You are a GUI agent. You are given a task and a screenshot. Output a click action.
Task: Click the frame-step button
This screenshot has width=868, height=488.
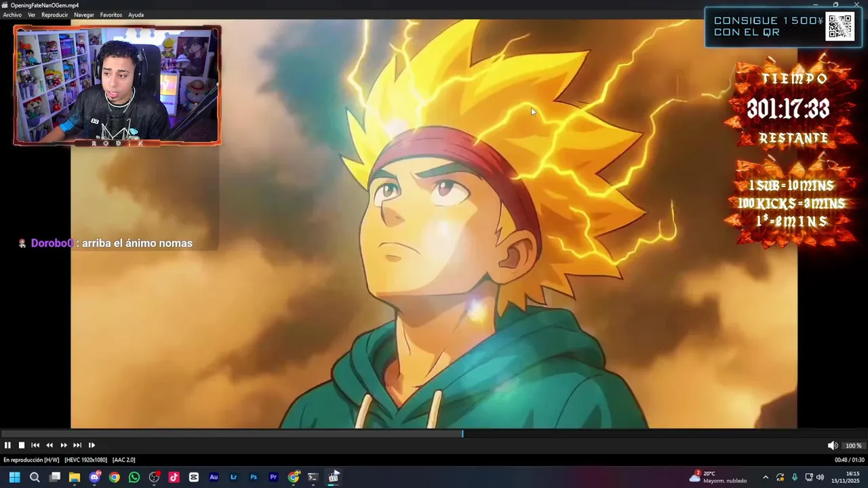[x=92, y=445]
